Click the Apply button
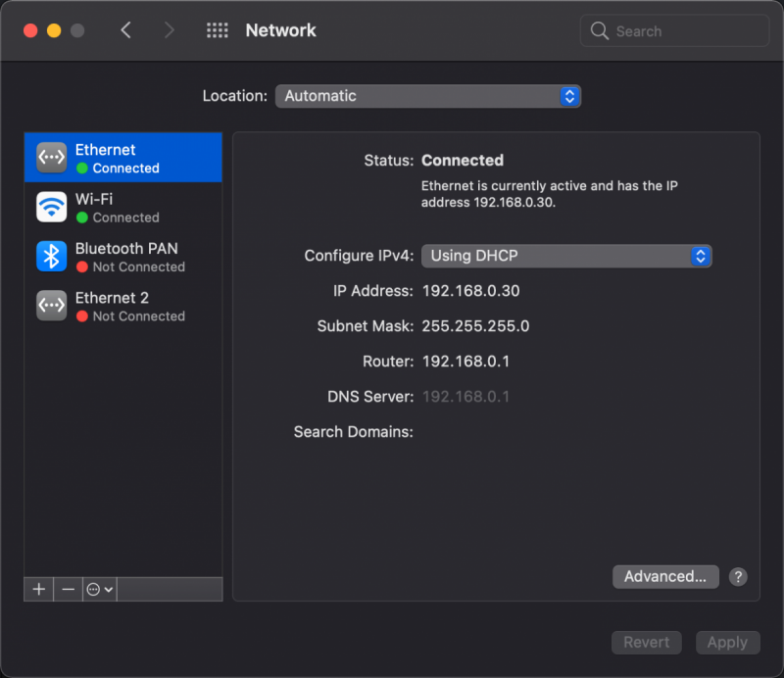 pyautogui.click(x=727, y=643)
